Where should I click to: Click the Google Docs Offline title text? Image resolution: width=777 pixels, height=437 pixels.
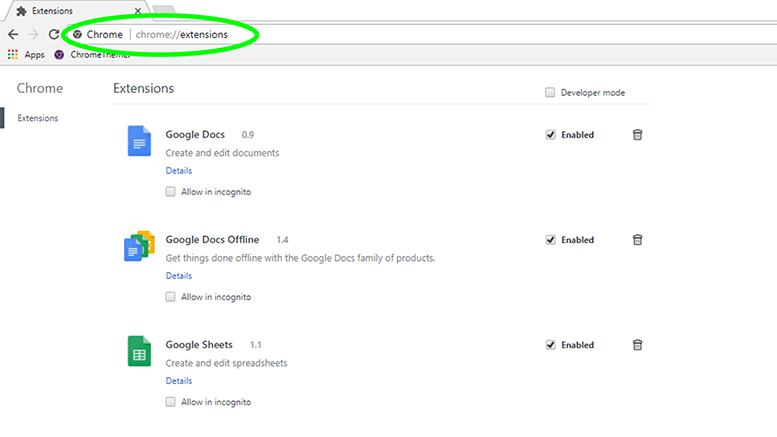pos(212,240)
